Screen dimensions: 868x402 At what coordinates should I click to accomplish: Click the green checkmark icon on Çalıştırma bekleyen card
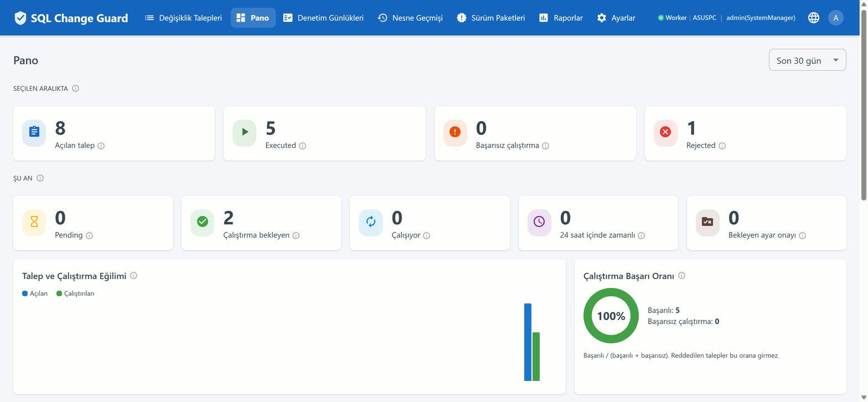pyautogui.click(x=202, y=223)
